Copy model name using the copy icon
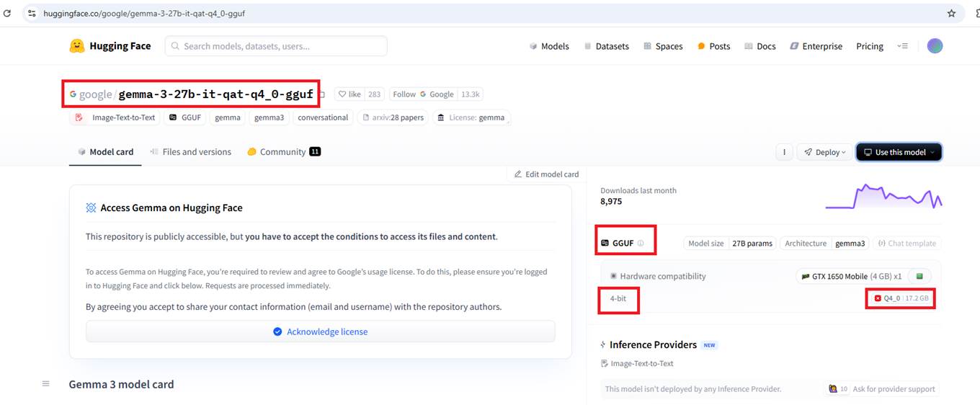The height and width of the screenshot is (405, 980). click(323, 94)
